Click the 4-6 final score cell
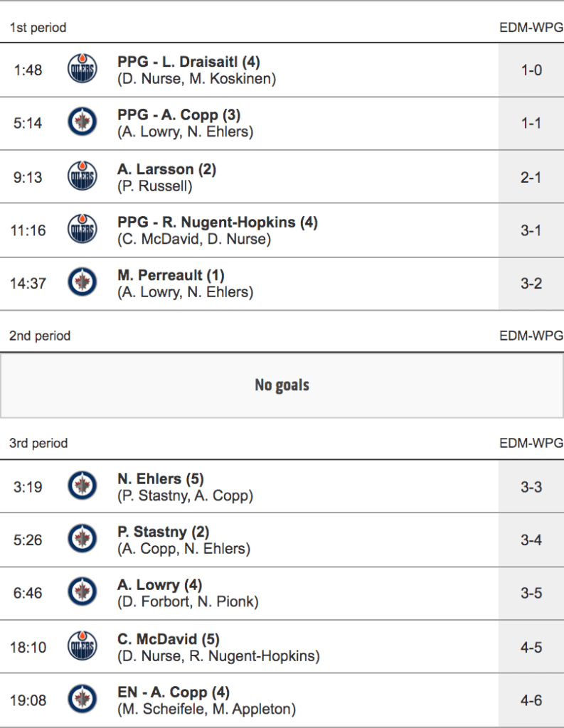 point(531,700)
